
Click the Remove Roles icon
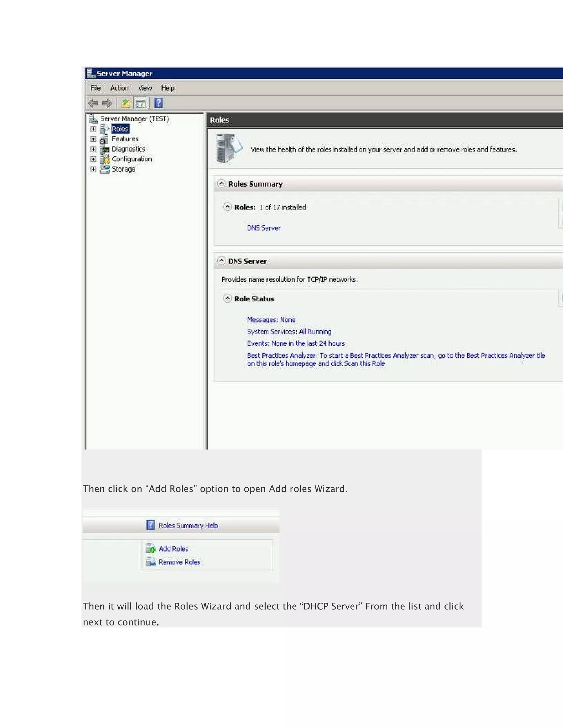click(151, 562)
